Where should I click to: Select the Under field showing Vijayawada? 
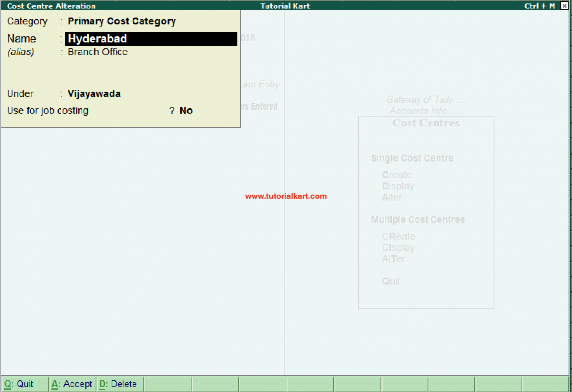94,93
